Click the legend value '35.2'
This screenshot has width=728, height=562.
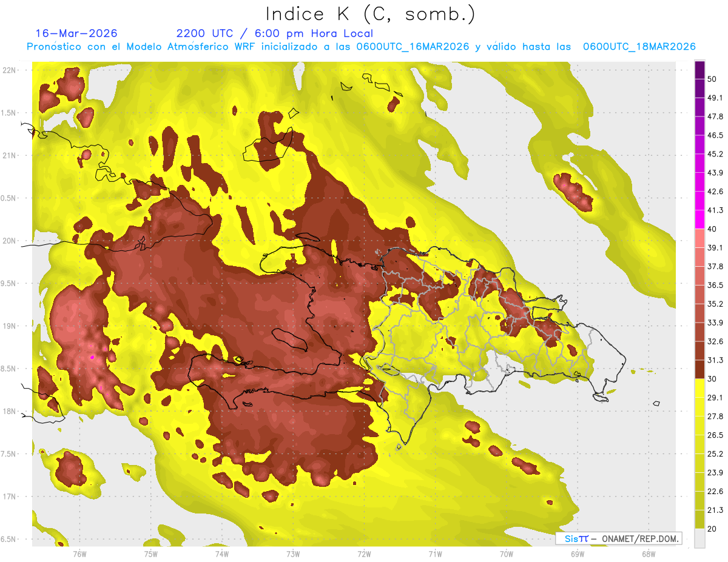[x=715, y=304]
